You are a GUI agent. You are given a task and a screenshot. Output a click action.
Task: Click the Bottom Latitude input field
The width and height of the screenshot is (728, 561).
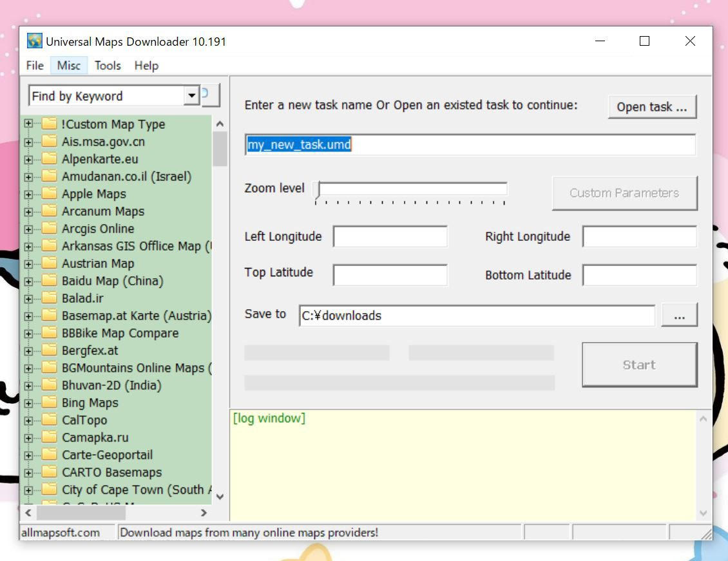pos(639,275)
